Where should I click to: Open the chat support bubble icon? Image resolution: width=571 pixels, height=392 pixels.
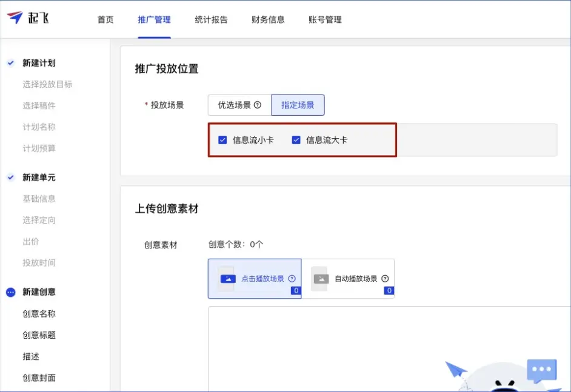[541, 370]
